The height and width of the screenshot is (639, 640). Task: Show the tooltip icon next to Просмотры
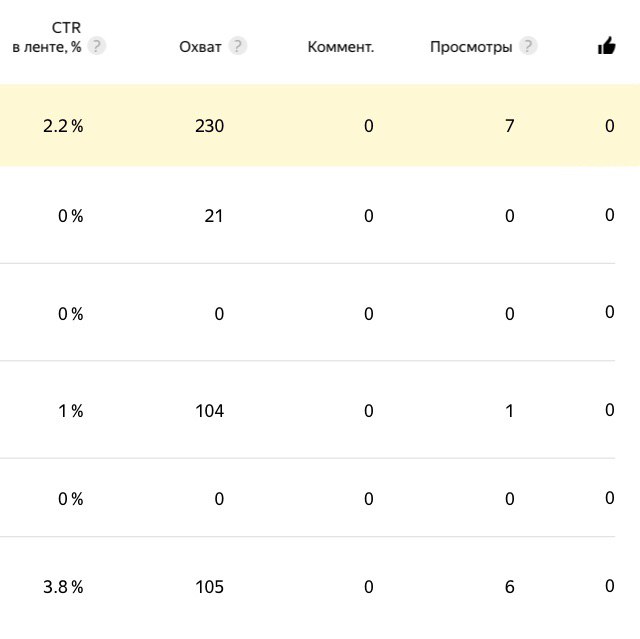tap(528, 46)
